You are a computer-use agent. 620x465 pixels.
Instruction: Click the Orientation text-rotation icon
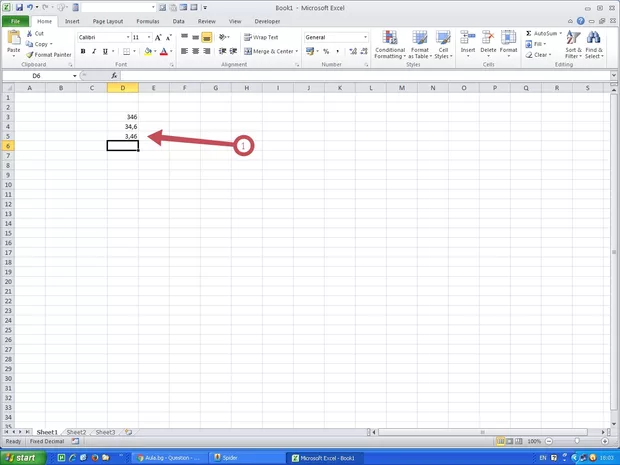tap(223, 37)
